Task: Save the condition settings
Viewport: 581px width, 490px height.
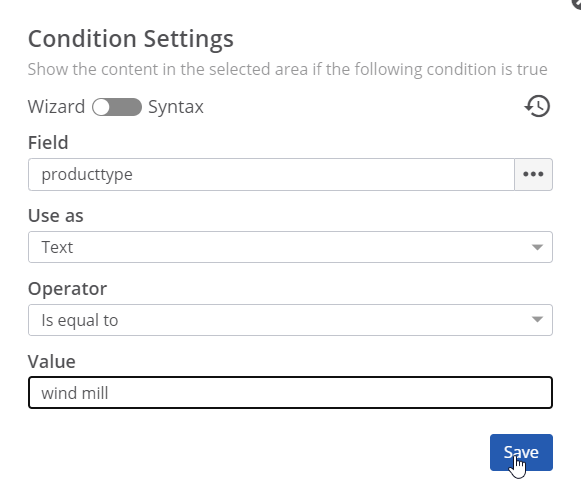Action: tap(521, 452)
